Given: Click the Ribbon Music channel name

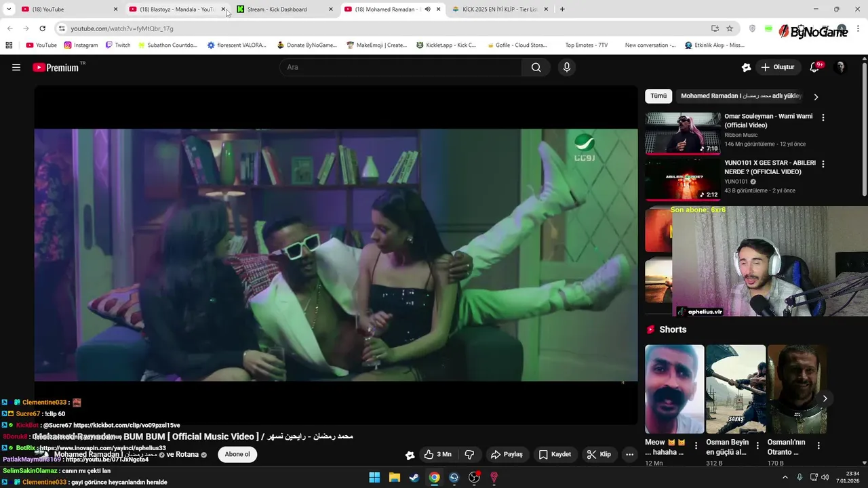Looking at the screenshot, I should pos(741,135).
